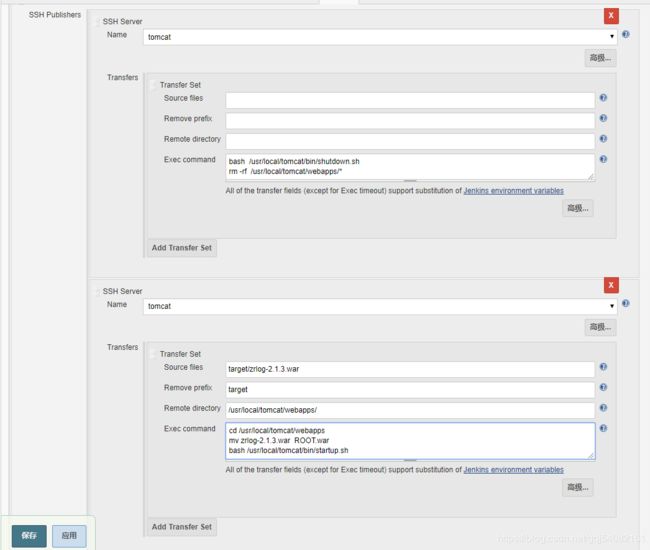Click Exec command box containing shutdown.sh
650x550 pixels.
point(410,167)
